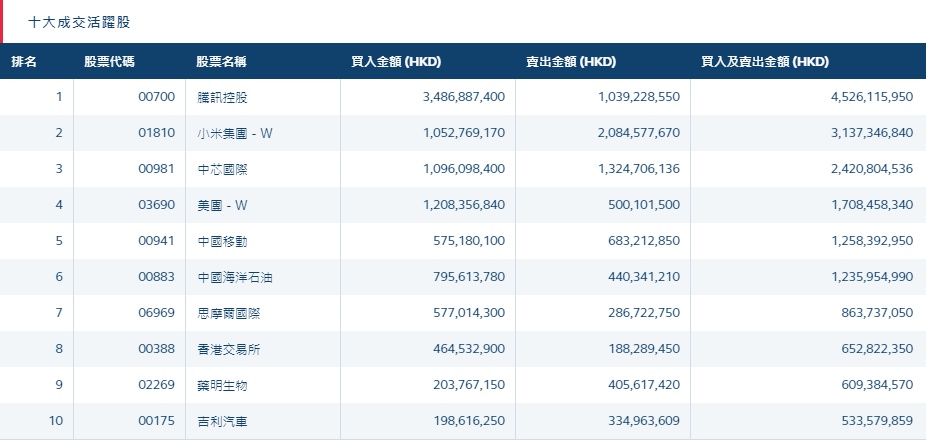Click 吉利汽車 stock name
The image size is (927, 441).
222,421
